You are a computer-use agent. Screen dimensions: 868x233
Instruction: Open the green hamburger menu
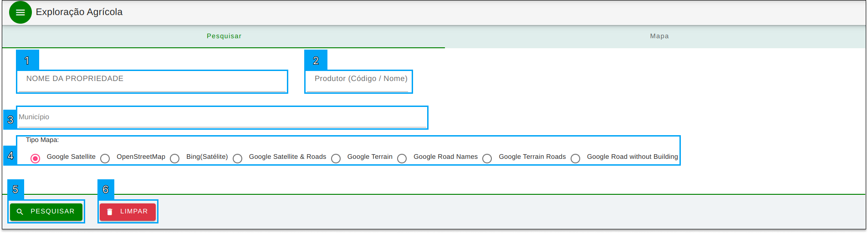(x=20, y=12)
